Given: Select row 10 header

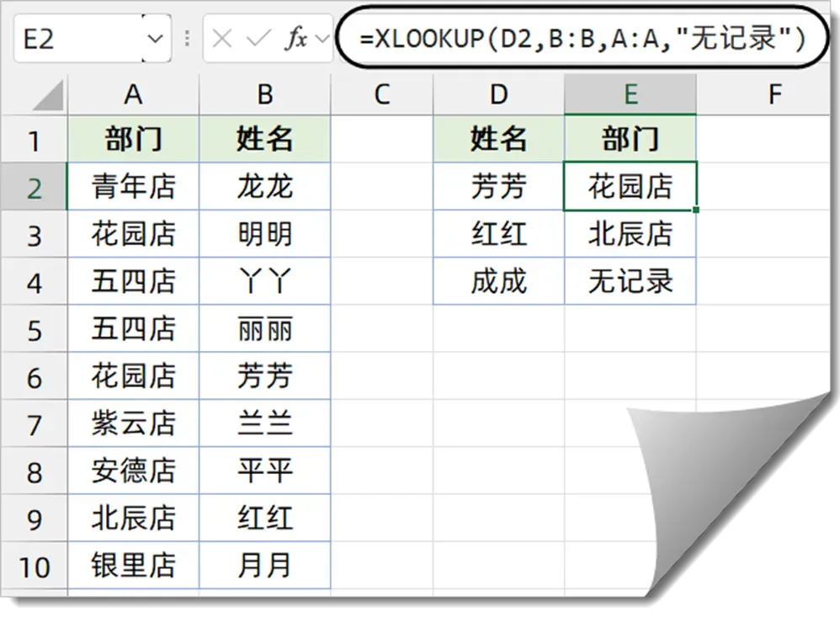Looking at the screenshot, I should (35, 565).
